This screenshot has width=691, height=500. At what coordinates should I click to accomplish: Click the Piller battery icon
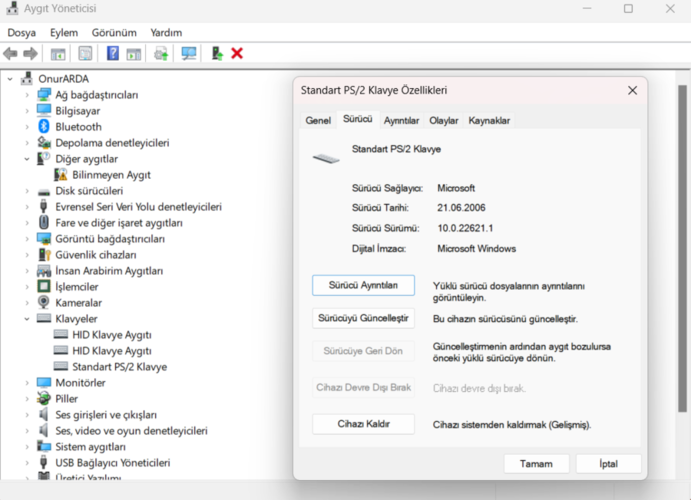[44, 398]
